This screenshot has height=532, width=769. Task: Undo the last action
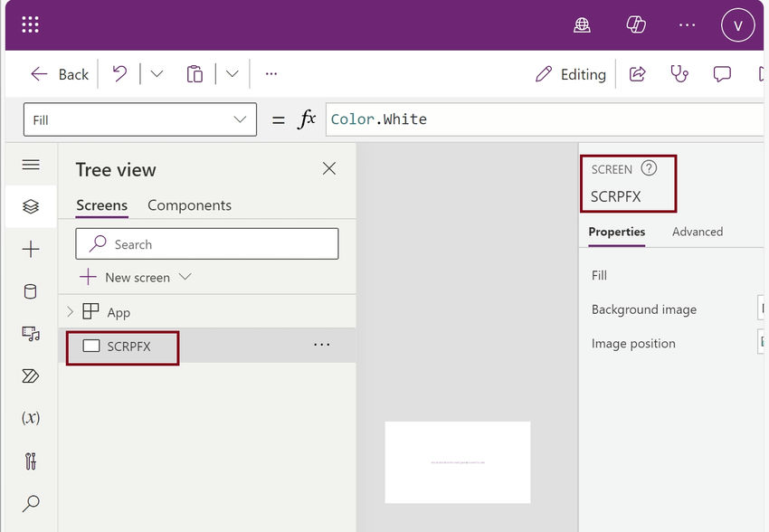point(119,74)
